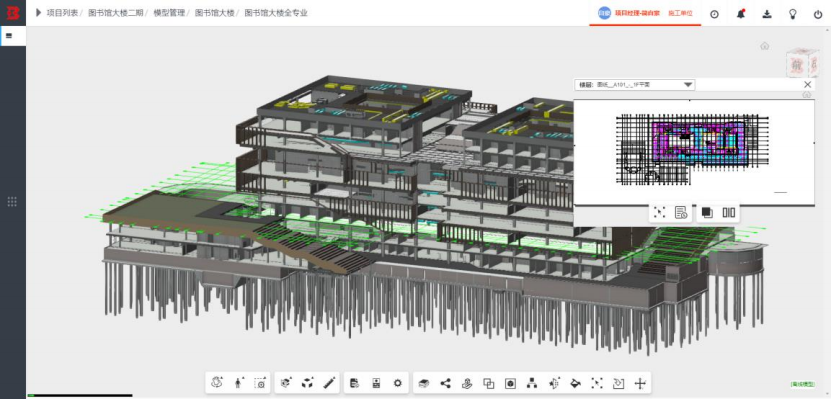Open the section box cube tool
The image size is (833, 399).
(x=286, y=383)
